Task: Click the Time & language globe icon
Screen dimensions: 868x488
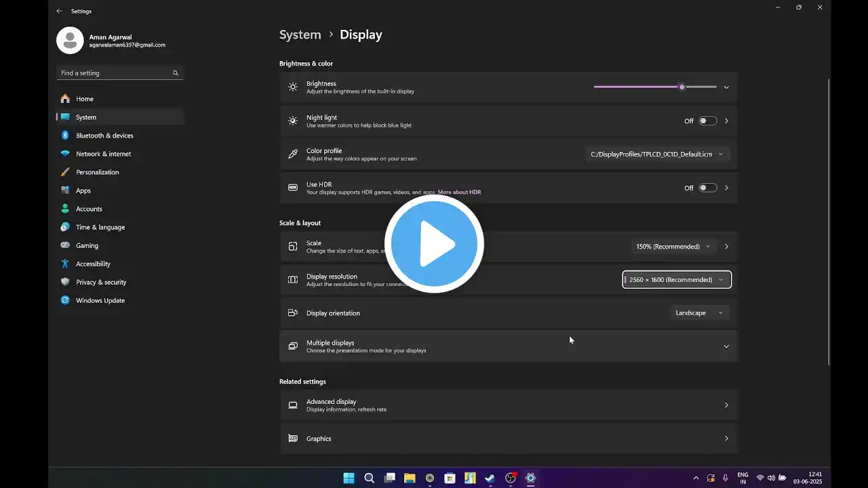Action: (x=65, y=227)
